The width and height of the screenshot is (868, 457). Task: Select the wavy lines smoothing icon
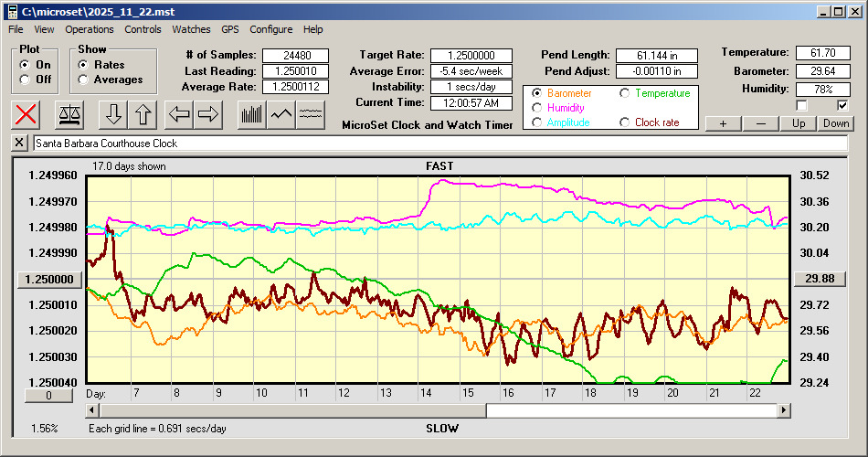312,114
